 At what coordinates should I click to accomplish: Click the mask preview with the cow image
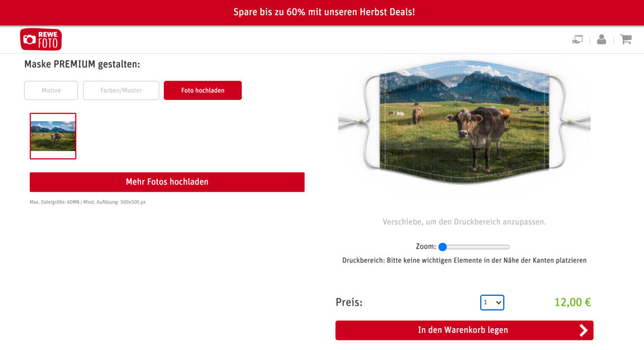[x=464, y=122]
